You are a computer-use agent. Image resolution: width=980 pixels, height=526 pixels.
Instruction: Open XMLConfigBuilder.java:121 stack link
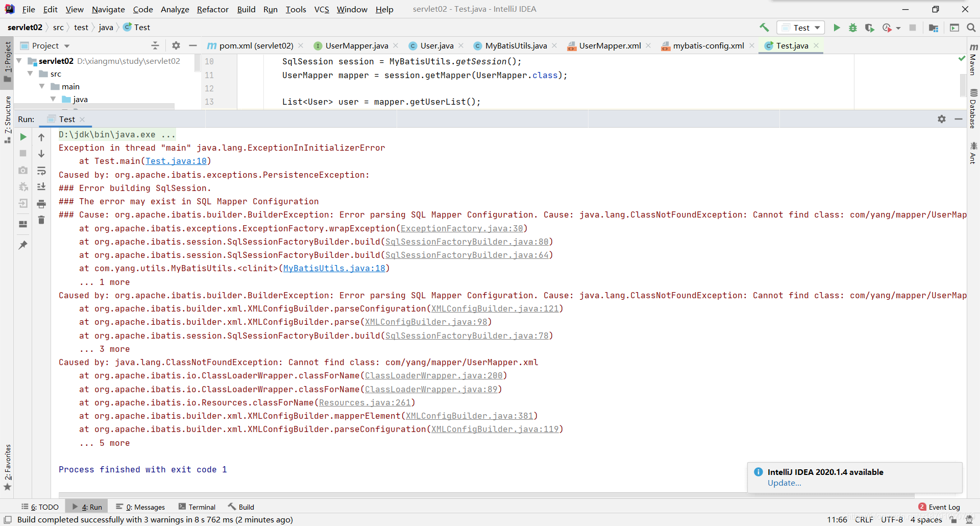pyautogui.click(x=495, y=308)
